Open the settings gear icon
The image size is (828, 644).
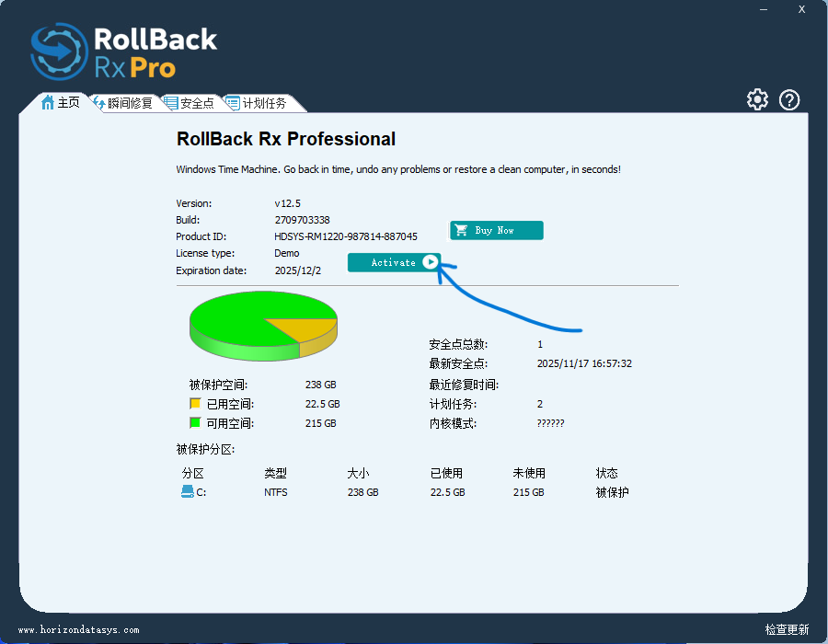click(757, 100)
